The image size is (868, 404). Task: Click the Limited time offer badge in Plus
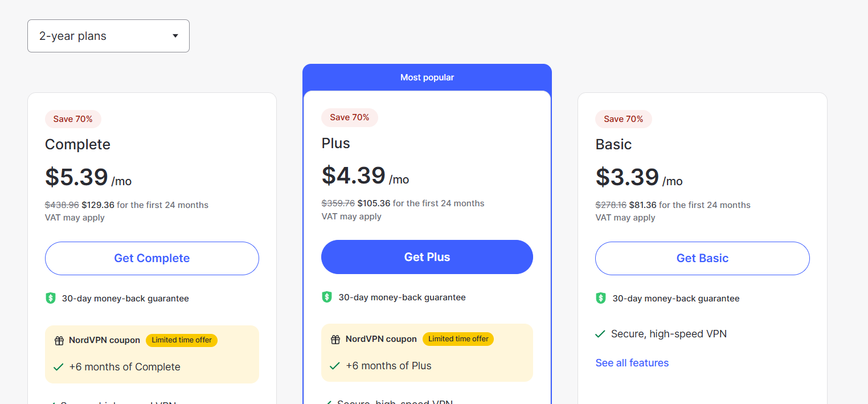(458, 339)
